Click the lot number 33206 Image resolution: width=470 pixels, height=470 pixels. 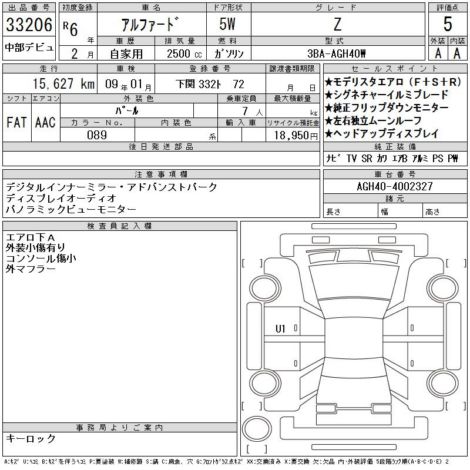click(29, 25)
